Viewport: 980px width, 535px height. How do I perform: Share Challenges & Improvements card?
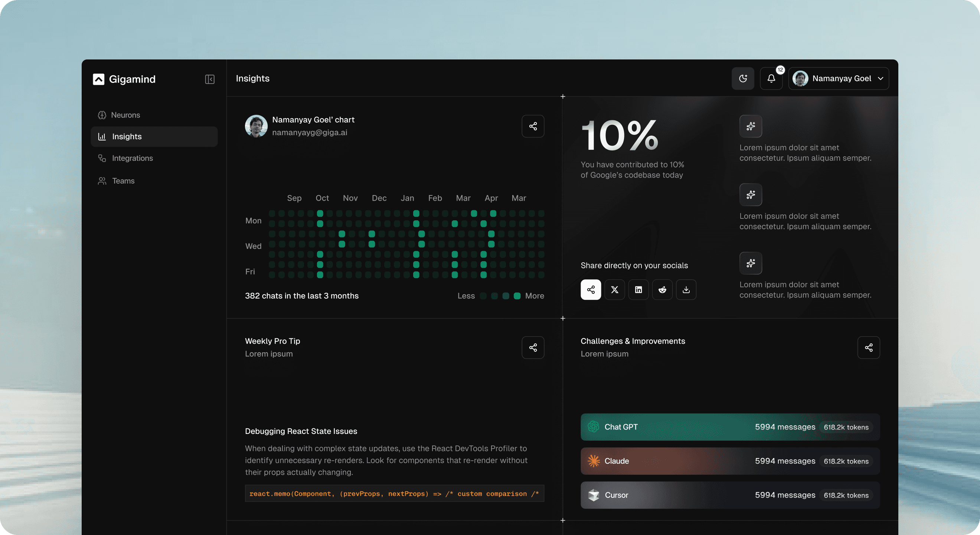869,348
